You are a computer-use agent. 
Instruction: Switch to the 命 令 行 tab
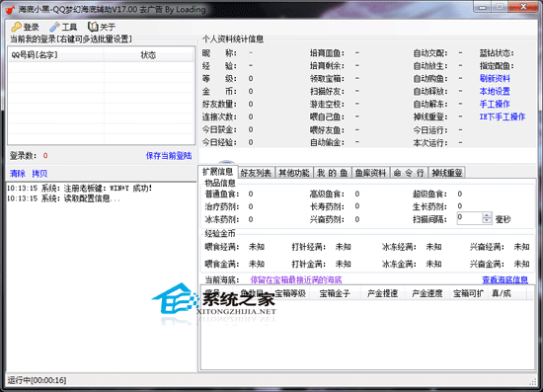point(409,173)
